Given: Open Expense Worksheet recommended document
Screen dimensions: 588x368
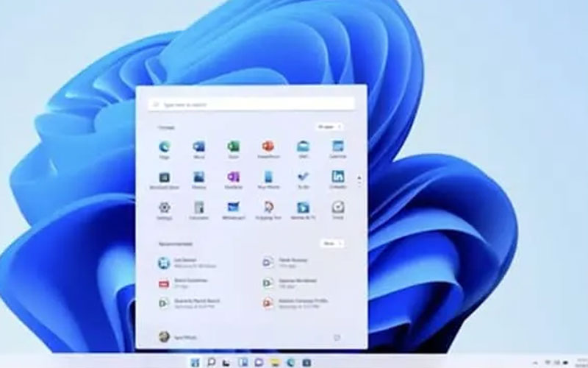Looking at the screenshot, I should point(290,283).
